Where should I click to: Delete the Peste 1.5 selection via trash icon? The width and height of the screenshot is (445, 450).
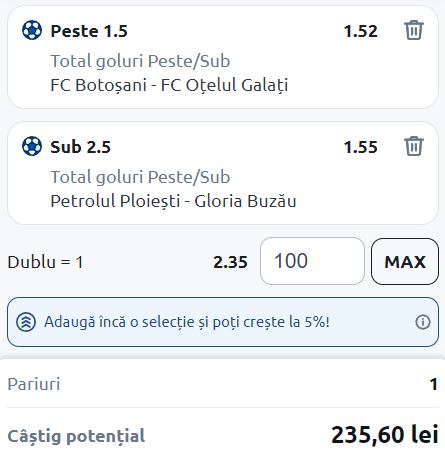[x=414, y=30]
